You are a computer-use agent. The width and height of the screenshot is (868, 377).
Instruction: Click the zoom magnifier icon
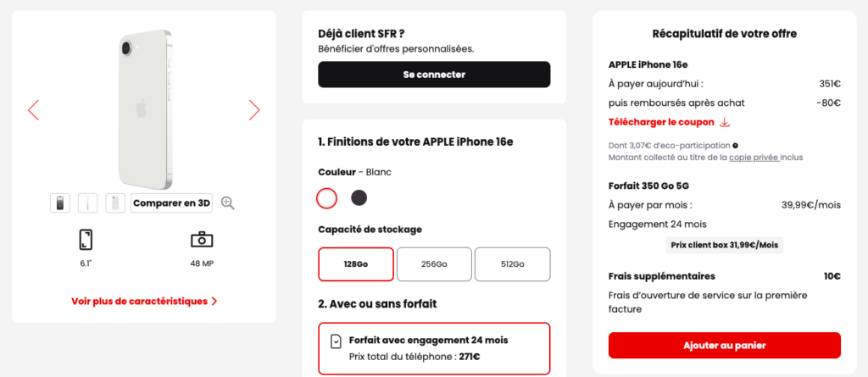tap(227, 202)
